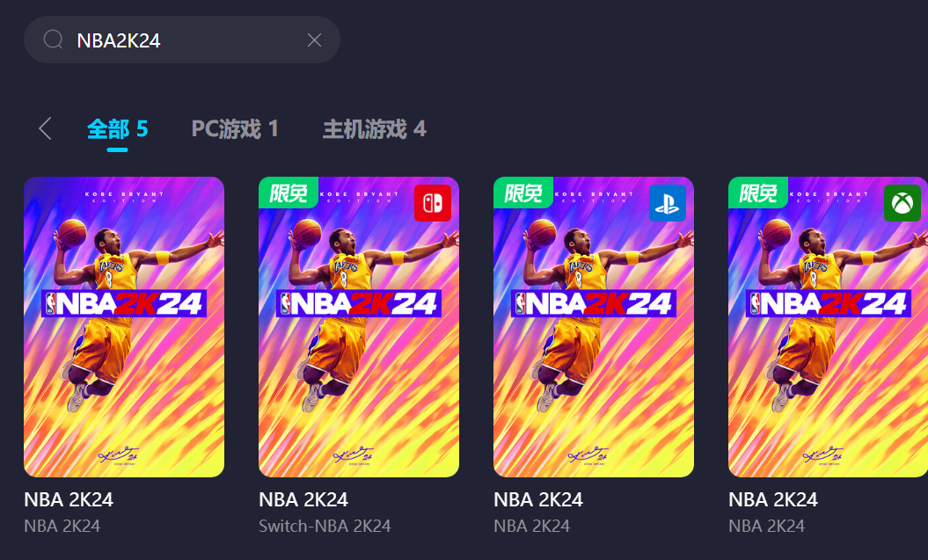Open the Switch NBA 2K24 cover art
The image size is (928, 560).
pos(359,327)
